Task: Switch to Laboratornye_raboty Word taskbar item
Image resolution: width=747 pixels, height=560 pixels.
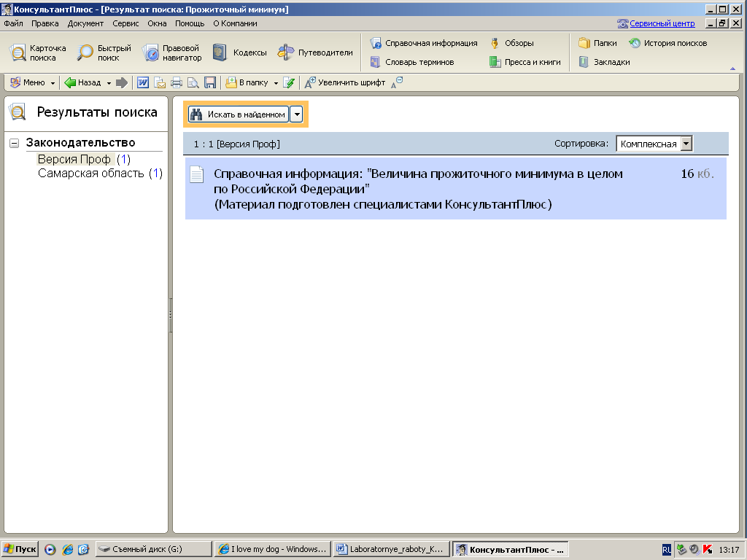Action: [x=391, y=549]
